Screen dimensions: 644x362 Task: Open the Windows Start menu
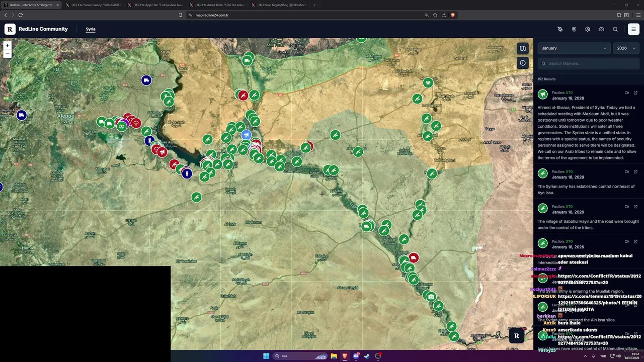(x=266, y=356)
